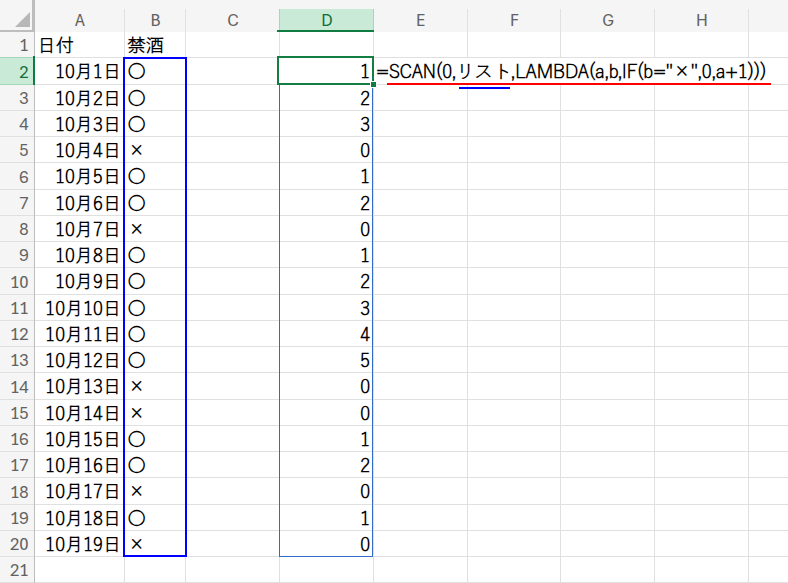Viewport: 788px width, 583px height.
Task: Select the ○ mark beside 10月10日
Action: click(137, 308)
